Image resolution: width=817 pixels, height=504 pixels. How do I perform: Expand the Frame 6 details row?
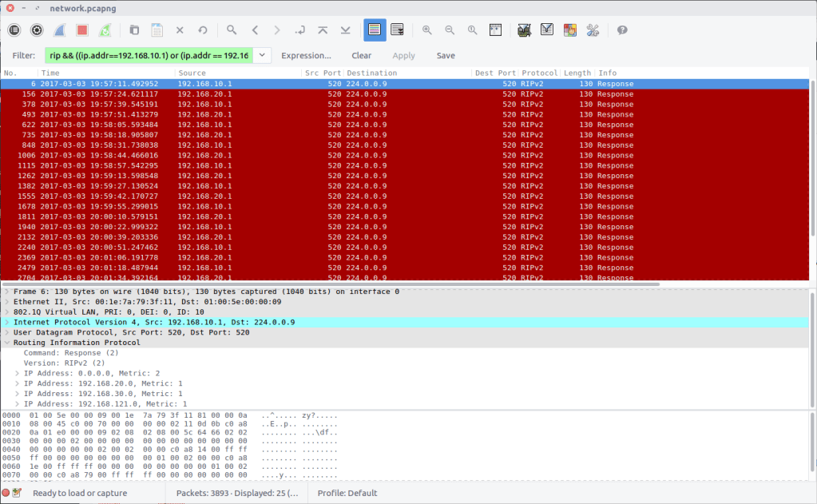[x=7, y=292]
